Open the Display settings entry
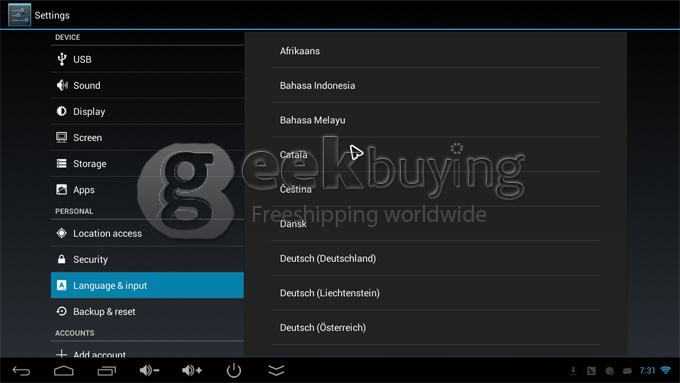 pyautogui.click(x=147, y=111)
